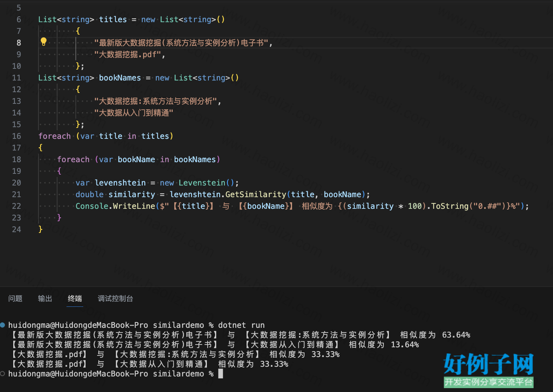
Task: Click terminal output line showing 63.64%
Action: coord(239,335)
